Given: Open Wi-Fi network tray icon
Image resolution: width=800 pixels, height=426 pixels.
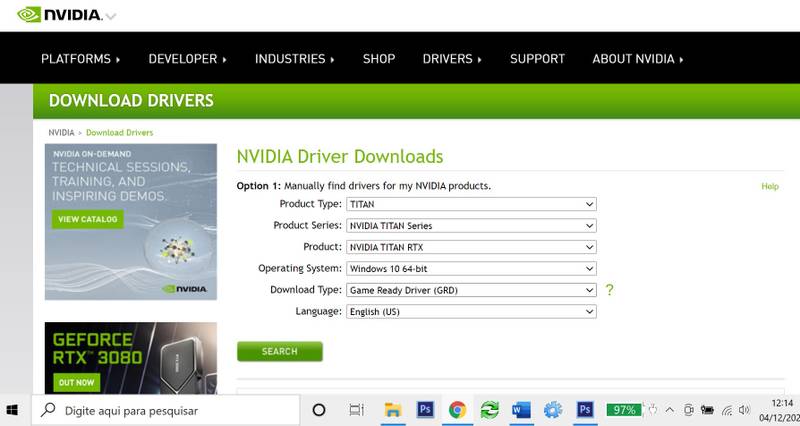Looking at the screenshot, I should (727, 410).
